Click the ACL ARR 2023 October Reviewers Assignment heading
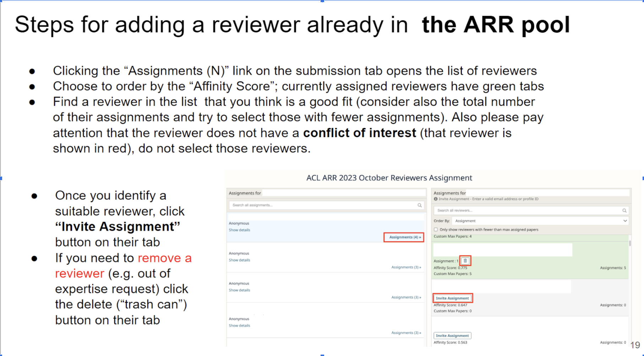644x356 pixels. [x=389, y=178]
